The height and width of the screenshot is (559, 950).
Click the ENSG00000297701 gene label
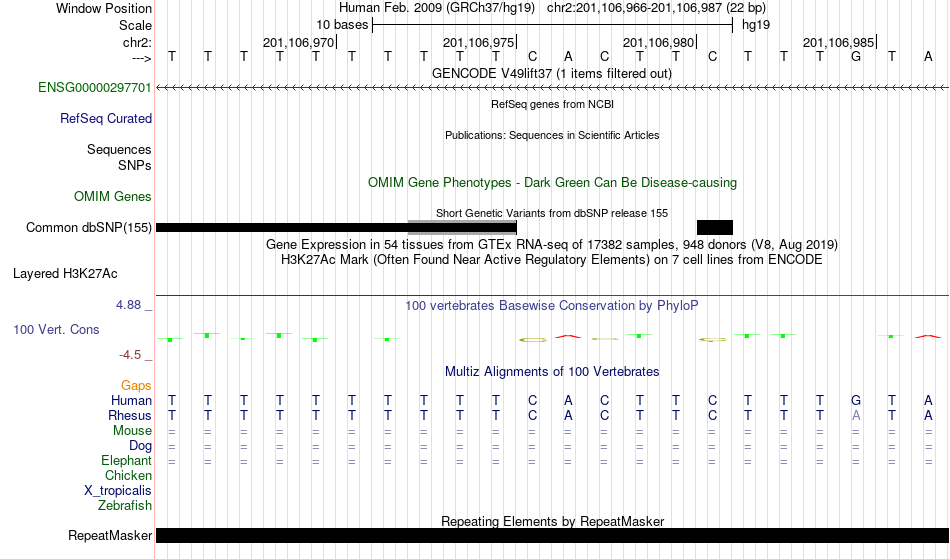click(95, 88)
